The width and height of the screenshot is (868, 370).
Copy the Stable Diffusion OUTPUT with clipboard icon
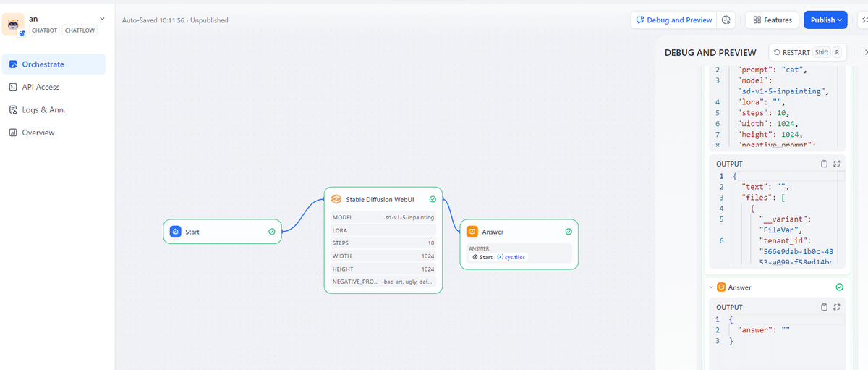[x=825, y=164]
